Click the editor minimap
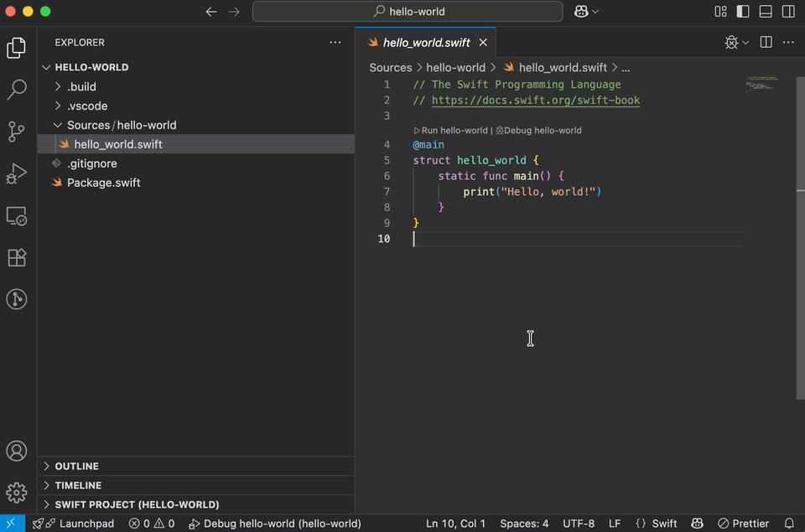805x532 pixels. [762, 84]
